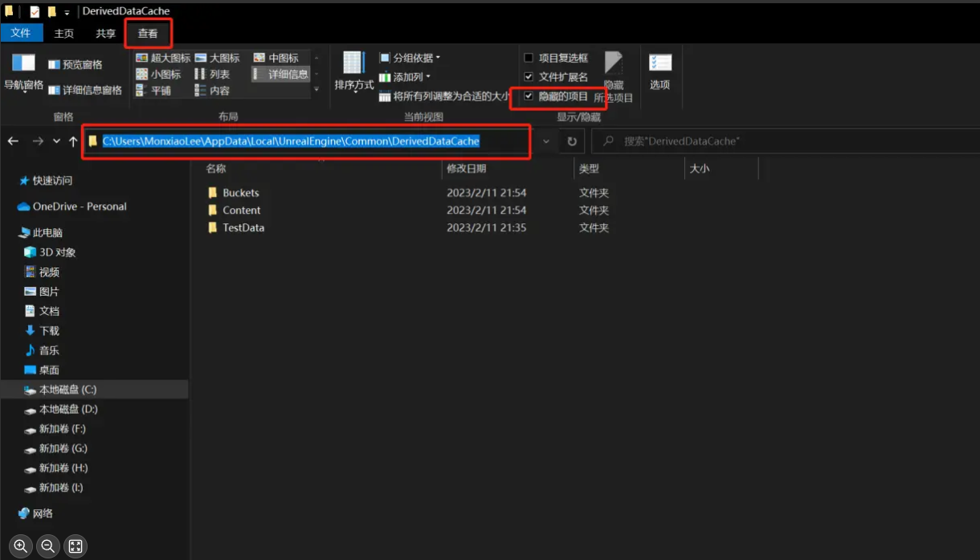980x560 pixels.
Task: Select 超大图标 extra large icons layout
Action: [163, 58]
